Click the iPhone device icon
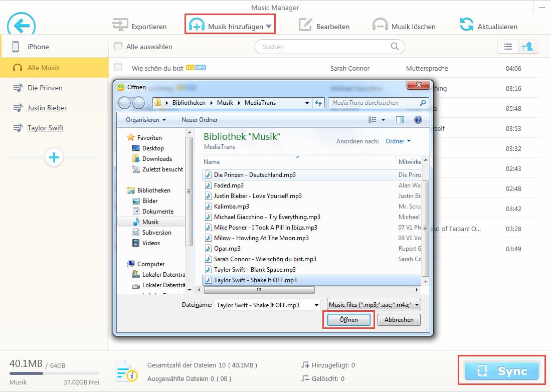This screenshot has width=551, height=392. [16, 46]
